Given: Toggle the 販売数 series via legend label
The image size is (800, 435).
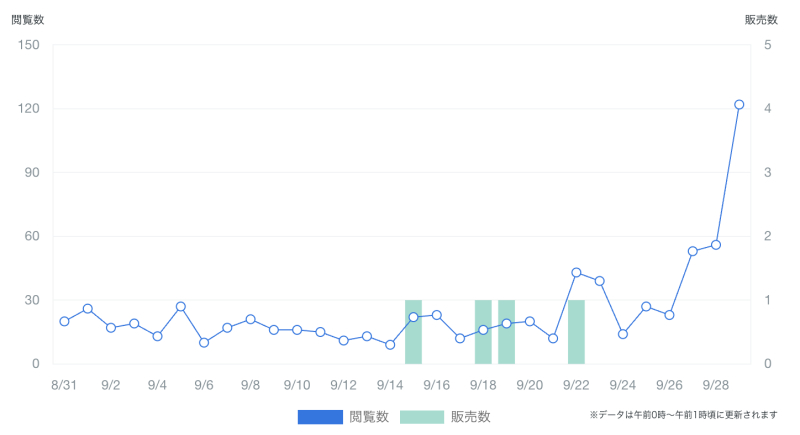Looking at the screenshot, I should coord(471,417).
